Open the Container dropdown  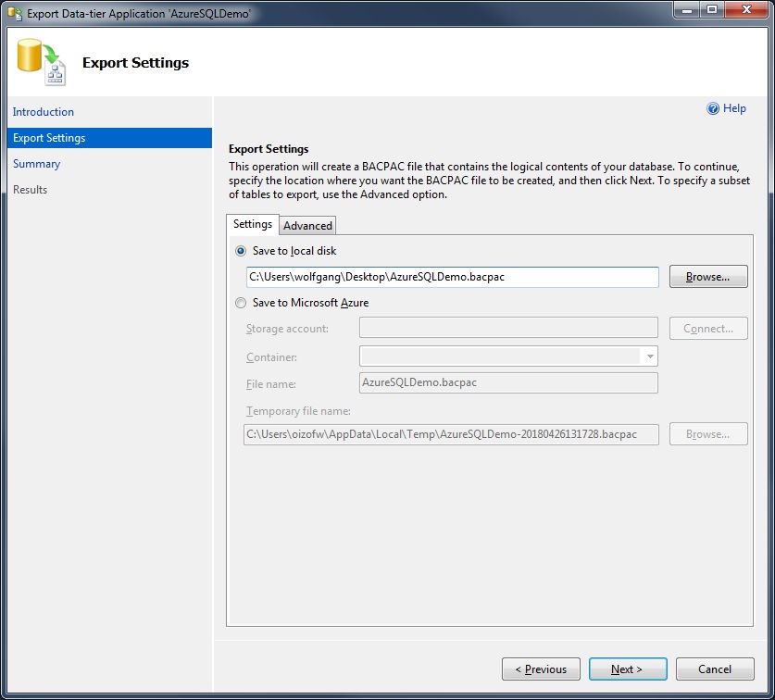(648, 356)
